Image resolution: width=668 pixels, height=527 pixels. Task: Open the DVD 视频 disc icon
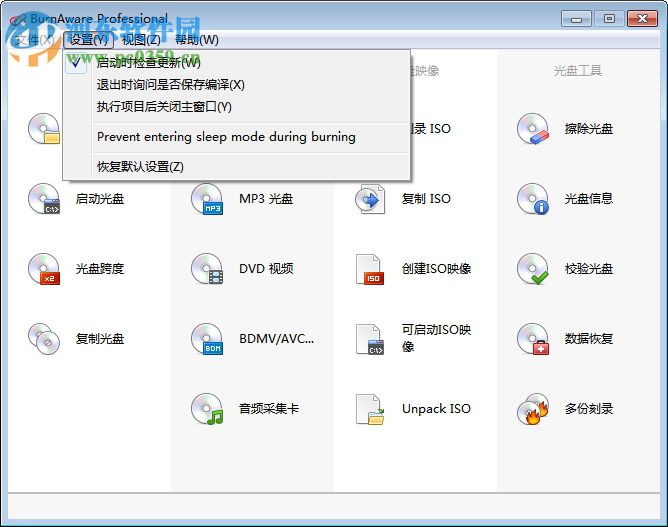pos(207,269)
